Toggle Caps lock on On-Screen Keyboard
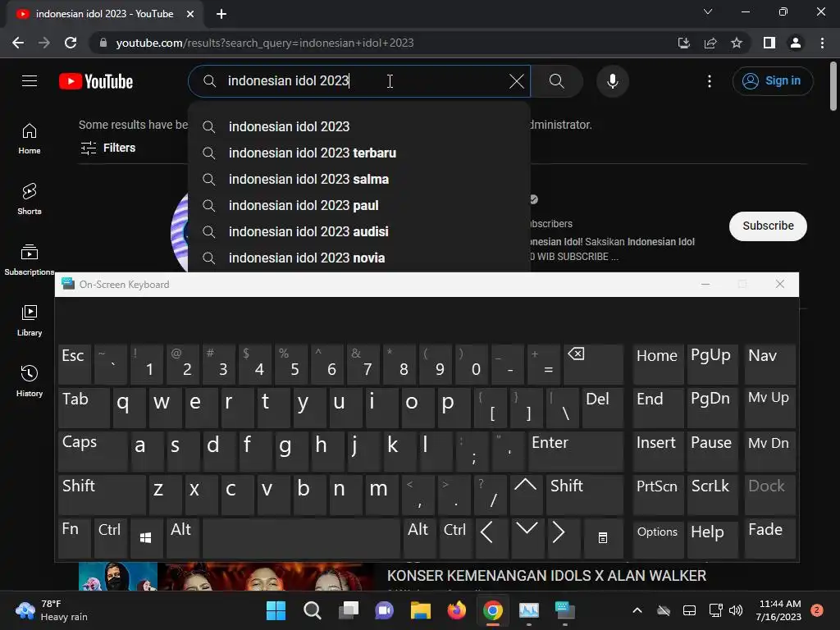 93,451
